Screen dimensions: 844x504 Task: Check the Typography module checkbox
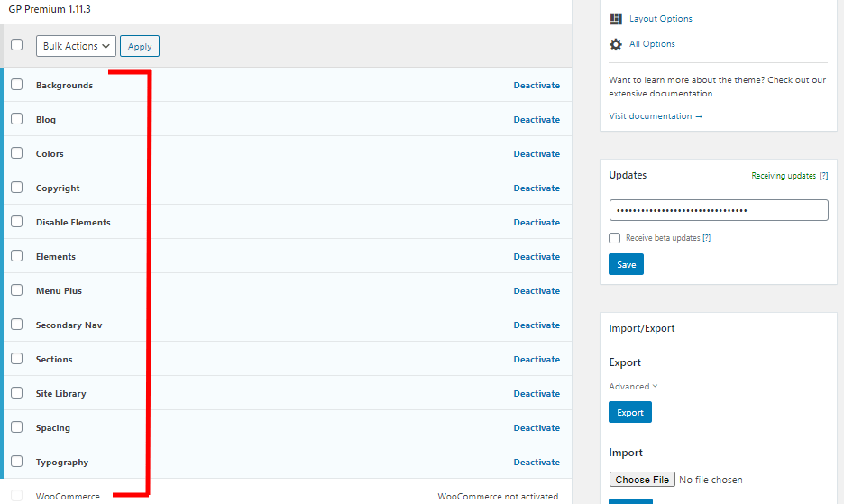17,462
